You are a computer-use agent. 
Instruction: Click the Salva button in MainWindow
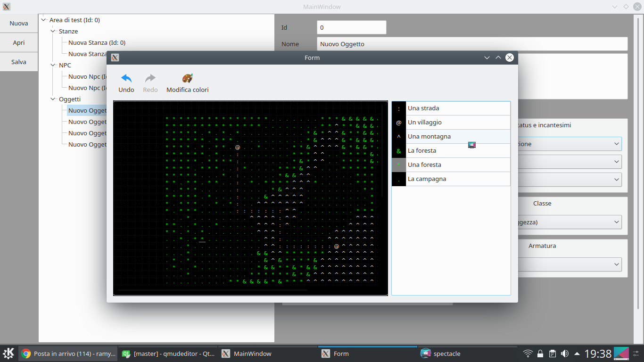coord(19,62)
